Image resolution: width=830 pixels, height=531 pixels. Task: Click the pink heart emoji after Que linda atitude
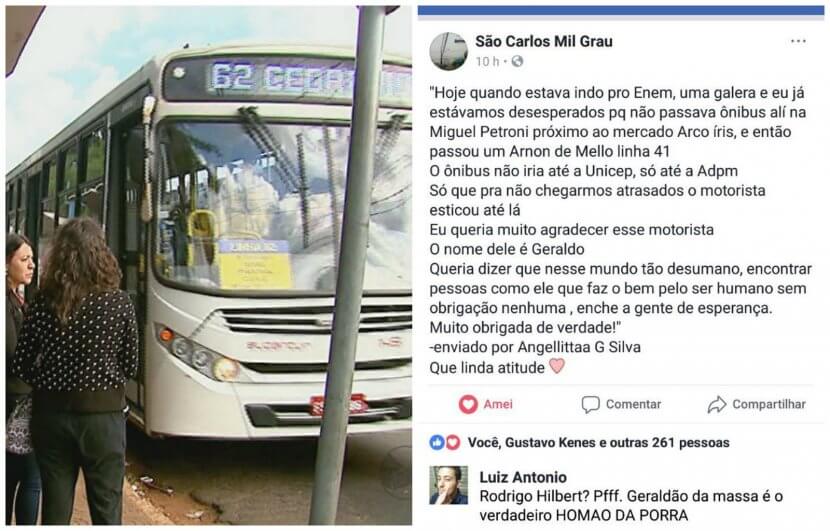point(557,366)
